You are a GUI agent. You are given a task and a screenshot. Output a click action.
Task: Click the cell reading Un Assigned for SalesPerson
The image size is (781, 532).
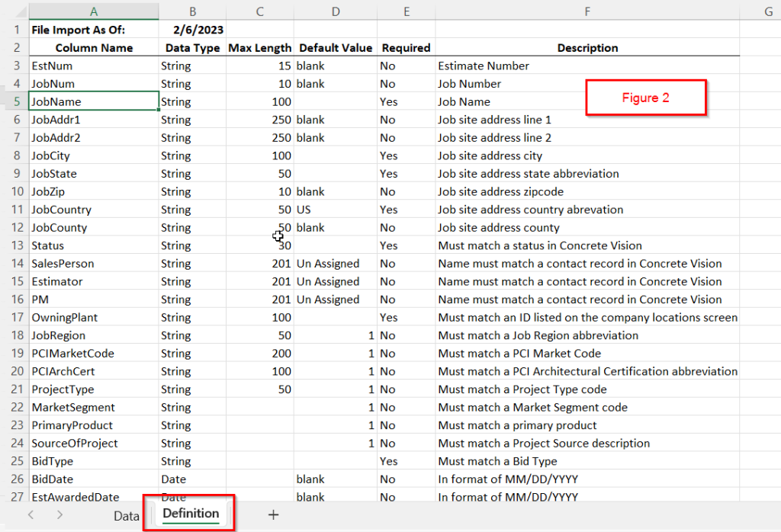click(336, 263)
